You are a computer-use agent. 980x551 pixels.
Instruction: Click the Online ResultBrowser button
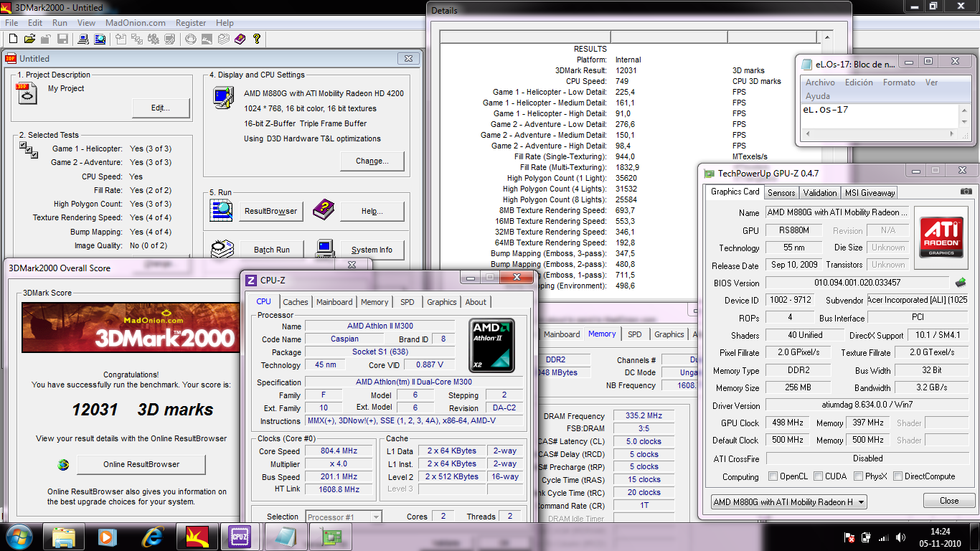pos(141,464)
